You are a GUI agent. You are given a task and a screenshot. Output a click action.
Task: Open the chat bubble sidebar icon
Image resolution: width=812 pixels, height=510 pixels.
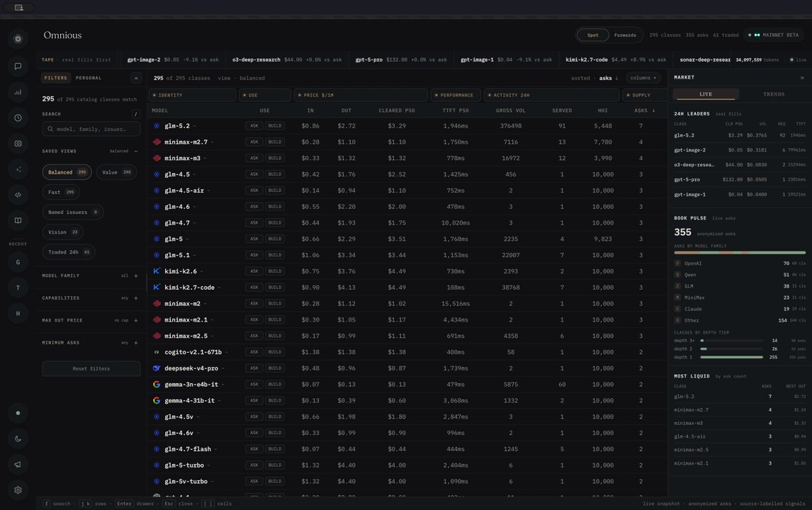click(18, 67)
